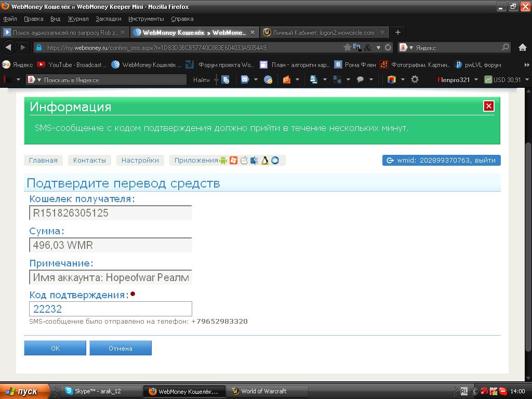Click the Linux penguin app icon
The image size is (532, 399).
[x=264, y=161]
